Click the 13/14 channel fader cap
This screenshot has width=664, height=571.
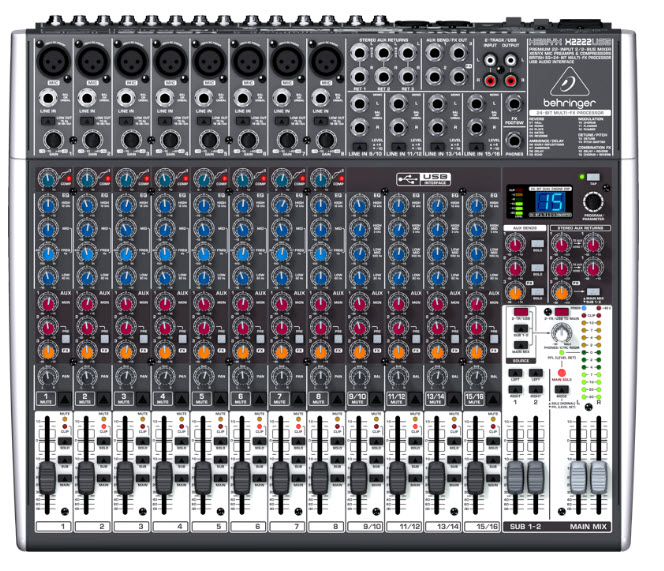tap(437, 477)
